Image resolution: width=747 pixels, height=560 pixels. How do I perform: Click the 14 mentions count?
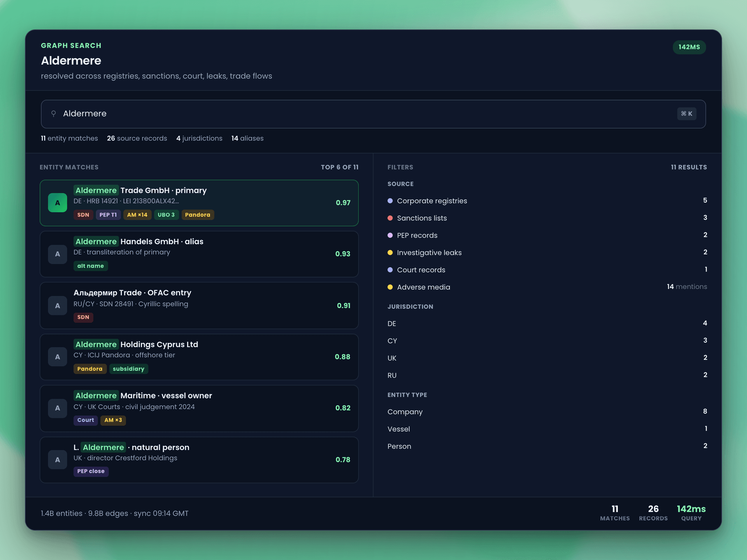point(687,287)
